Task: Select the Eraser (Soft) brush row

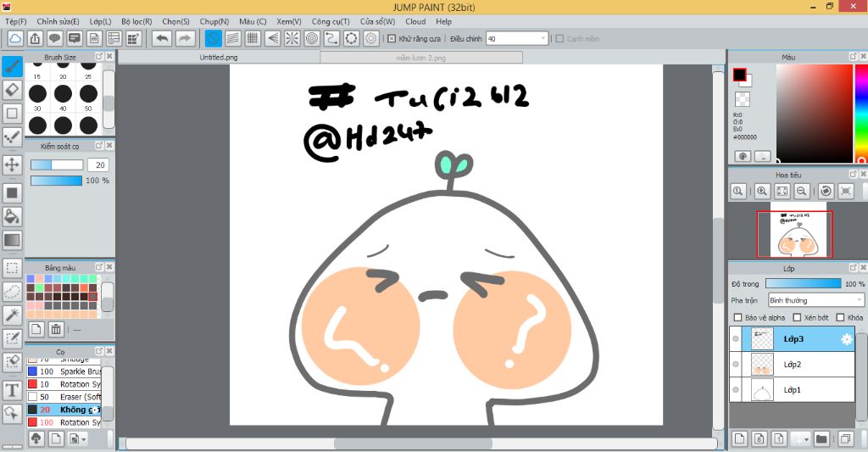Action: coord(64,397)
